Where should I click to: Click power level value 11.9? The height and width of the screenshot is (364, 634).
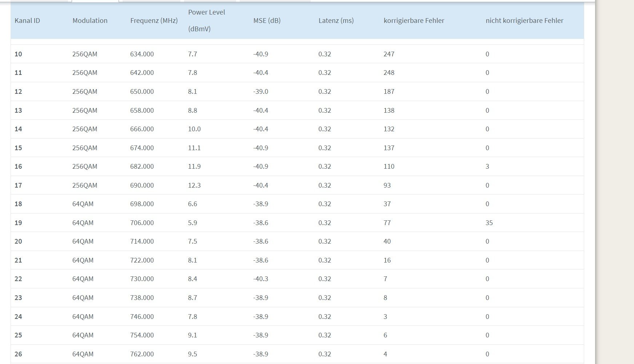[194, 167]
